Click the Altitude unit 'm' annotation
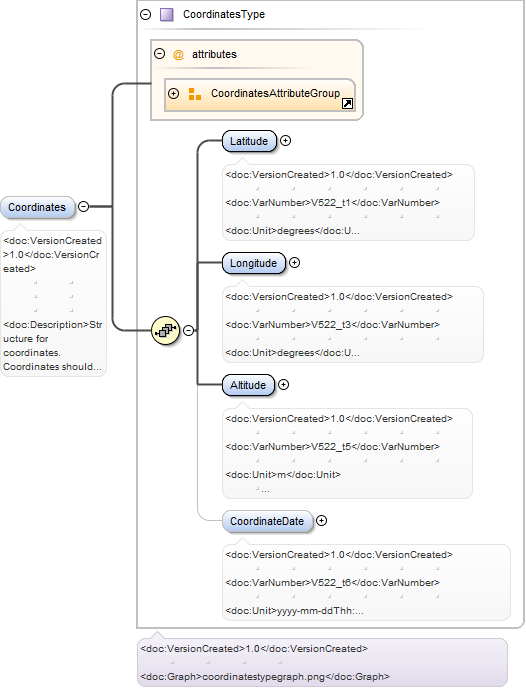The height and width of the screenshot is (690, 526). pyautogui.click(x=283, y=475)
